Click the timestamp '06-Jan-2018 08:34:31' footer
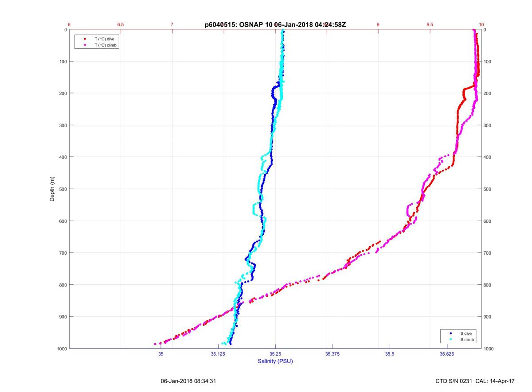 [x=188, y=381]
